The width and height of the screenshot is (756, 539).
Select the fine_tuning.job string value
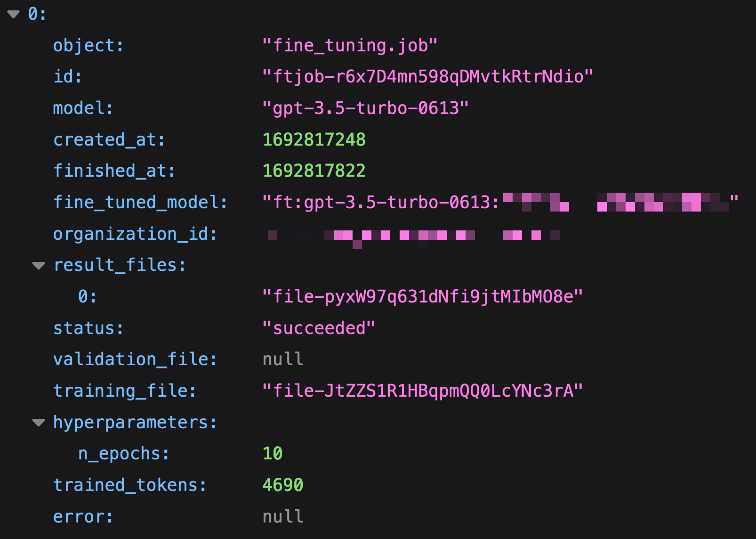(350, 46)
